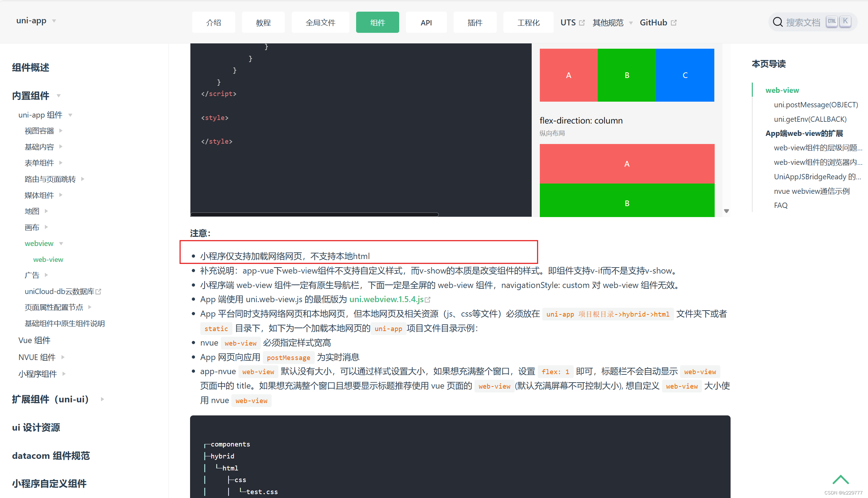Image resolution: width=868 pixels, height=498 pixels.
Task: Open the 教程 navigation tab
Action: pos(263,23)
